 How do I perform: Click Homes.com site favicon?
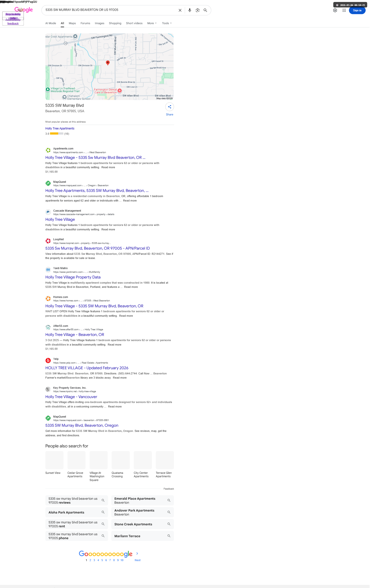pyautogui.click(x=48, y=299)
